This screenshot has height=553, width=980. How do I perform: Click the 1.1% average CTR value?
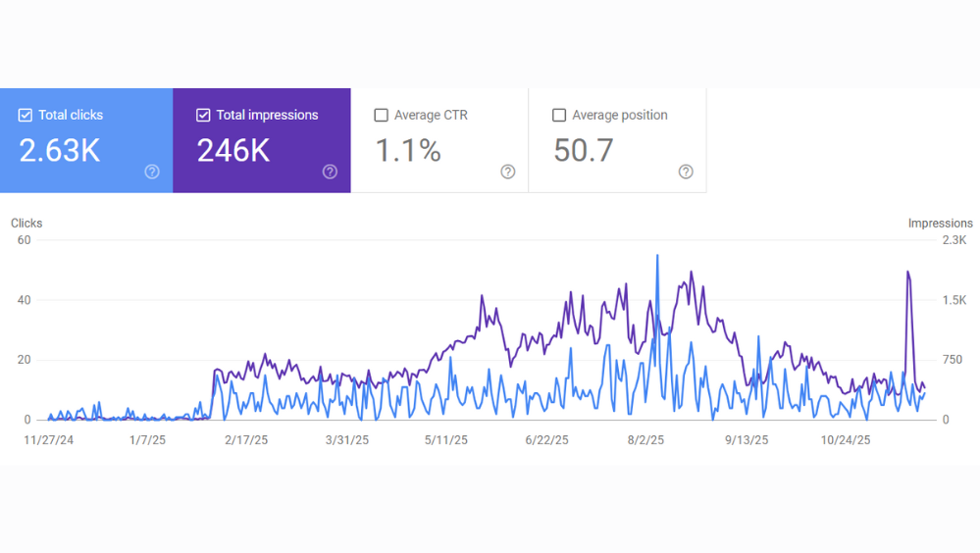click(x=408, y=150)
